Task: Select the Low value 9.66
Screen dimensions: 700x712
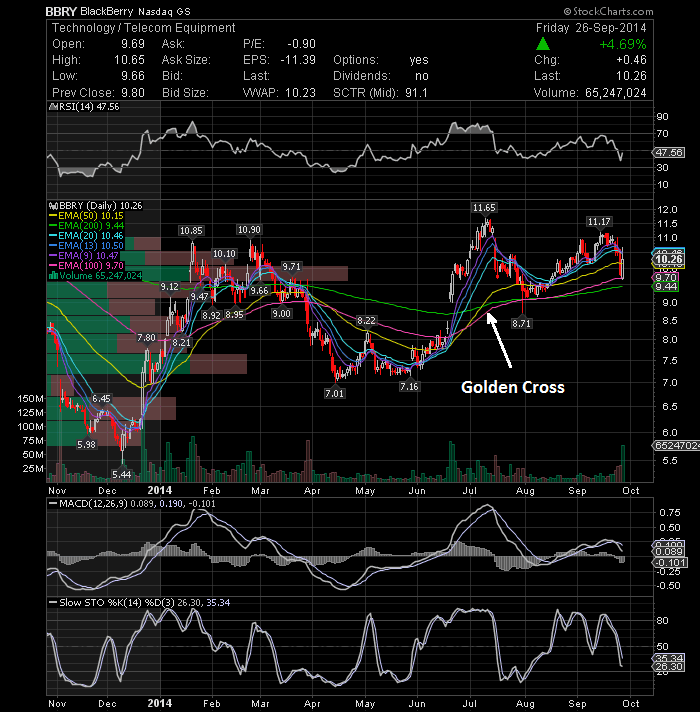Action: [x=133, y=76]
